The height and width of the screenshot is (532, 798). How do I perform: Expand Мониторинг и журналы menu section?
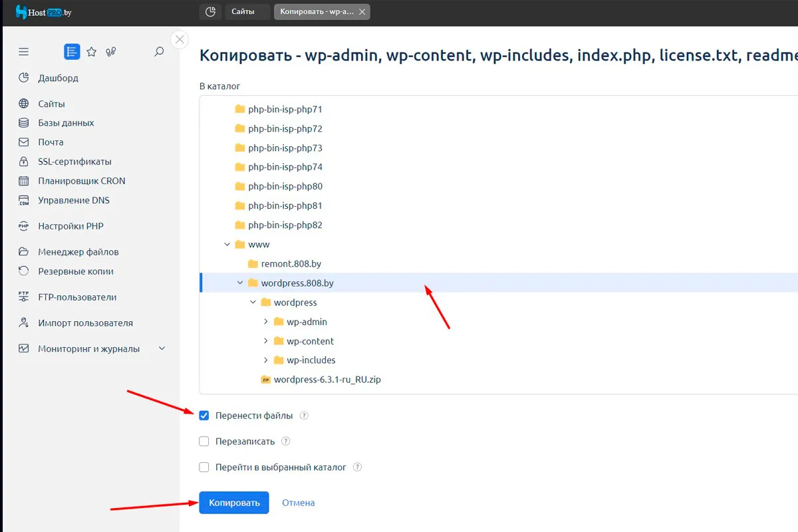point(162,348)
